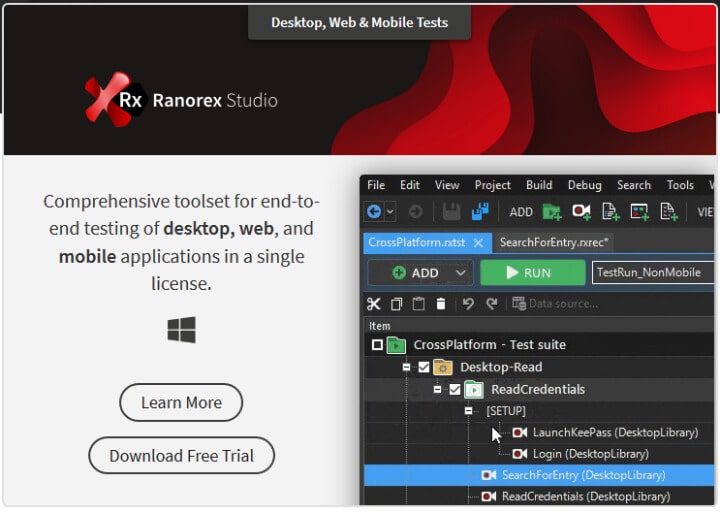Image resolution: width=720 pixels, height=513 pixels.
Task: Open the Build menu
Action: tap(539, 185)
